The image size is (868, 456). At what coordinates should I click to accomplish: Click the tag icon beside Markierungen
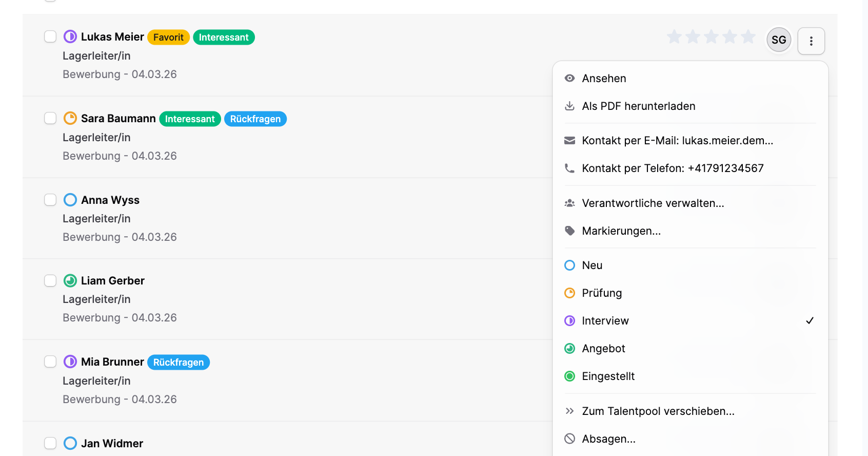coord(569,231)
